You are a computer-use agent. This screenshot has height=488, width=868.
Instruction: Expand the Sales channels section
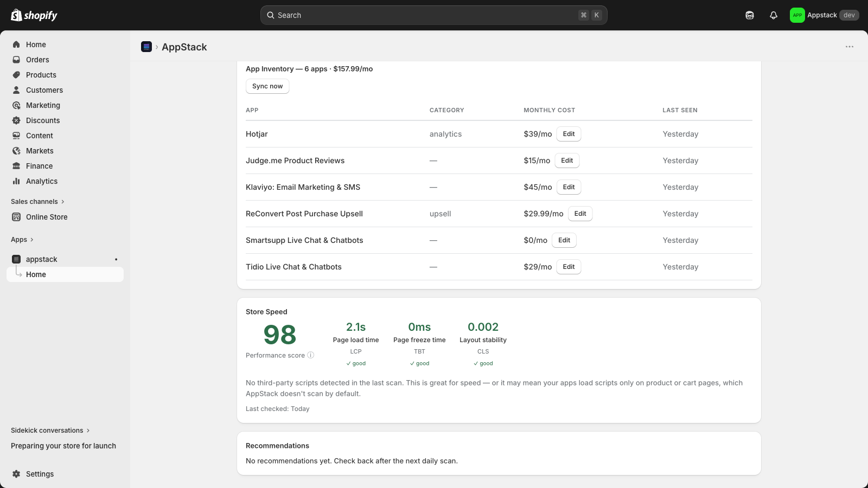point(37,202)
